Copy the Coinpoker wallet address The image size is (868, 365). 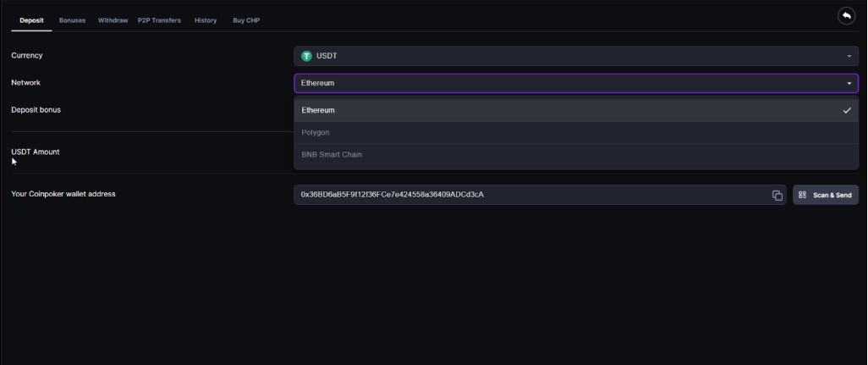777,196
